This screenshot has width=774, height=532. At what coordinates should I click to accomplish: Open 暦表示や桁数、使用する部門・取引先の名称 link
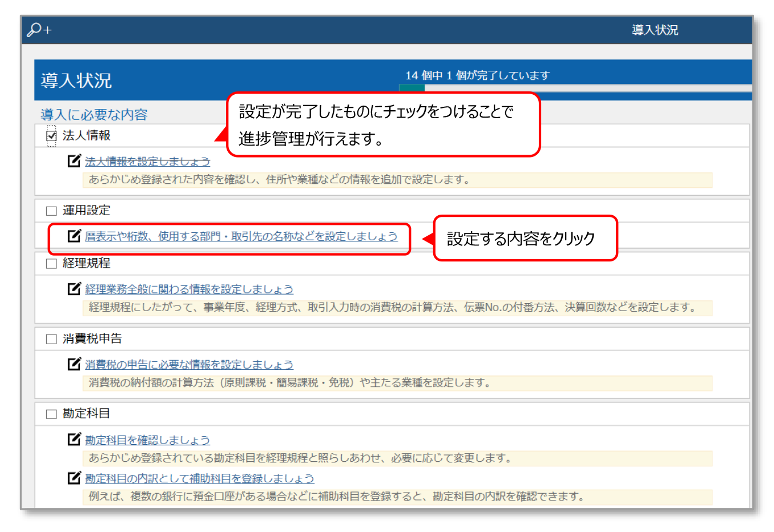[x=241, y=236]
